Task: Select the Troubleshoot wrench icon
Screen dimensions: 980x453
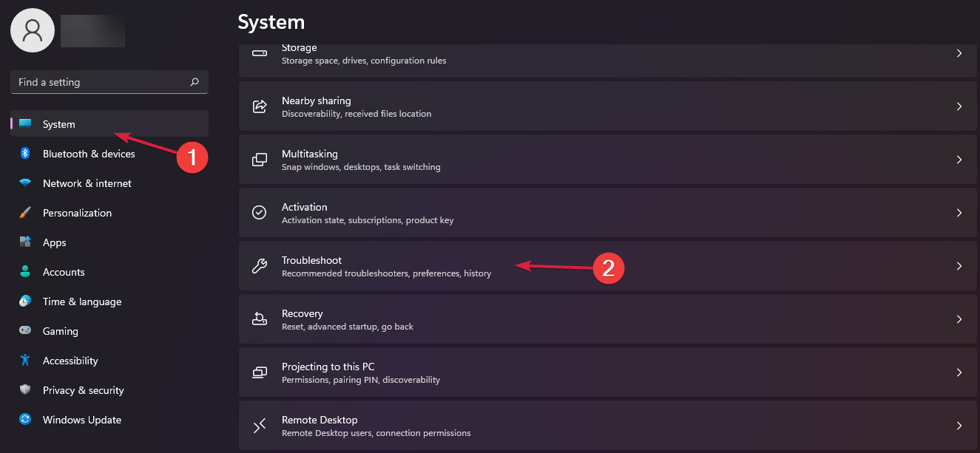Action: coord(259,265)
